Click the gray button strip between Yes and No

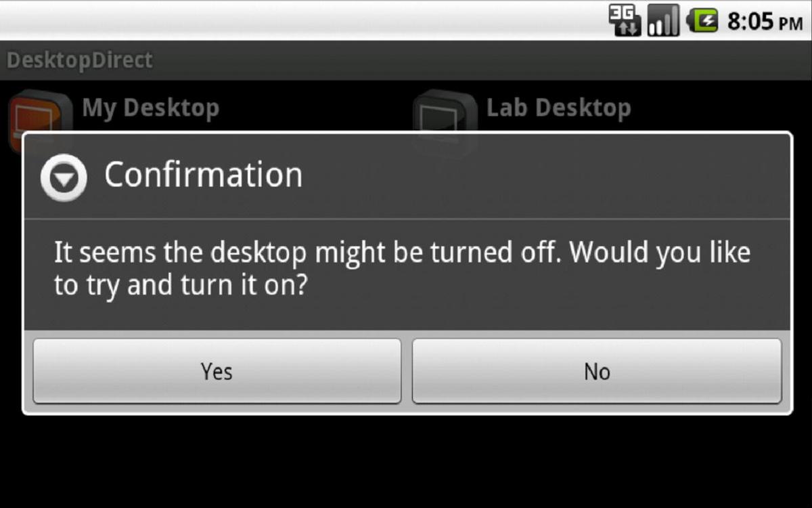[407, 371]
